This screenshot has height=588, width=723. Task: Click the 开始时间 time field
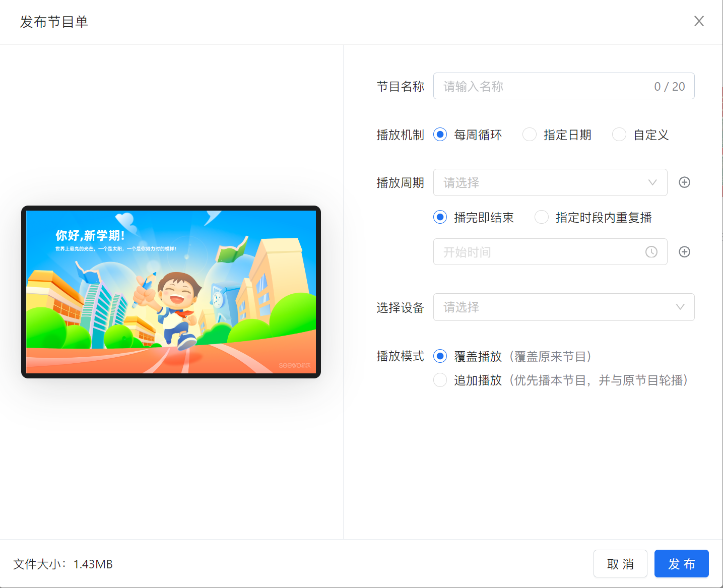coord(550,252)
